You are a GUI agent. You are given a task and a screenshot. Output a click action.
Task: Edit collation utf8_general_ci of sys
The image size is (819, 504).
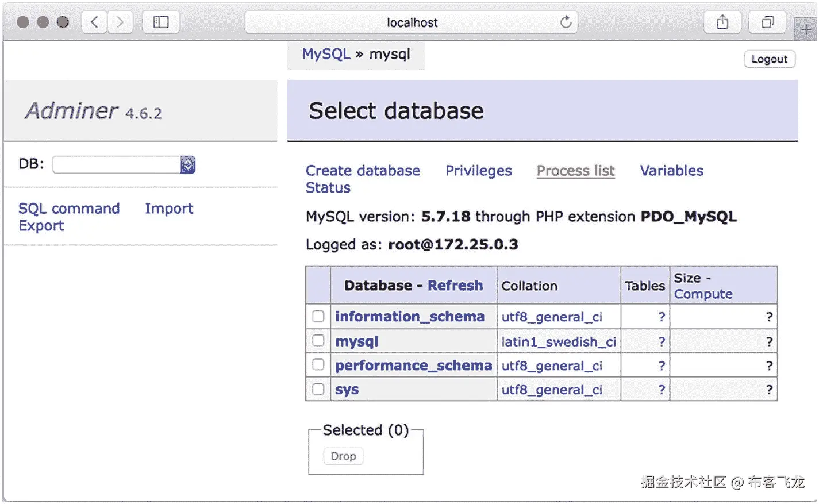click(x=552, y=390)
